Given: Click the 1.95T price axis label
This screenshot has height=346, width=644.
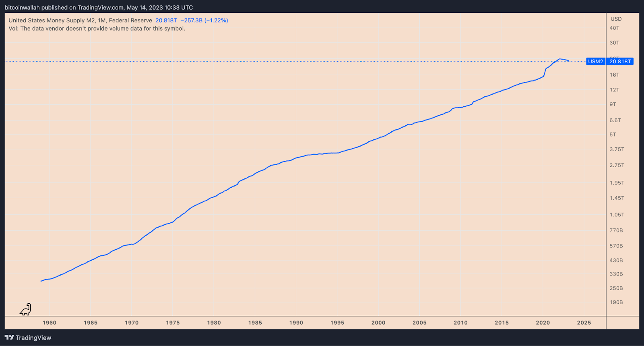Looking at the screenshot, I should [617, 183].
